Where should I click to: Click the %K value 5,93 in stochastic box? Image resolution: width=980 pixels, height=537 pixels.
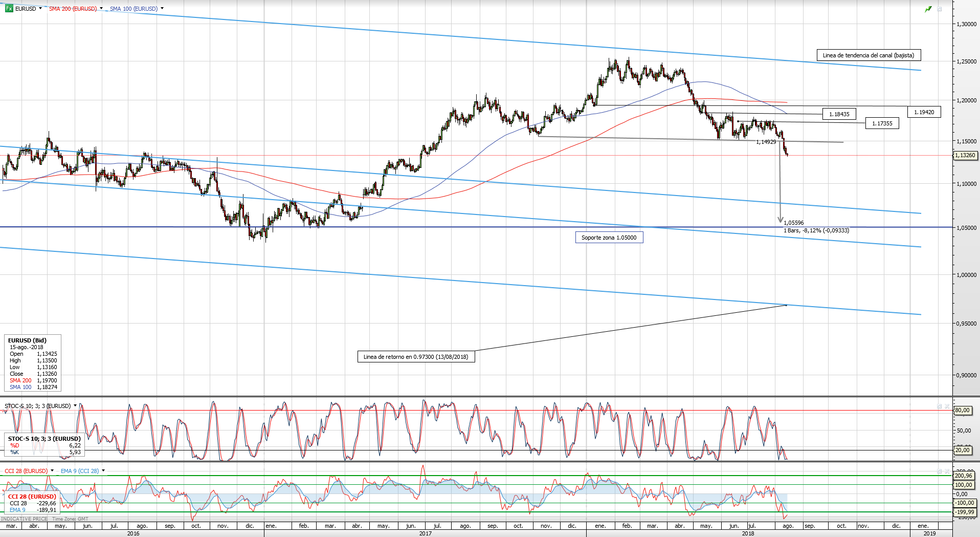click(75, 452)
